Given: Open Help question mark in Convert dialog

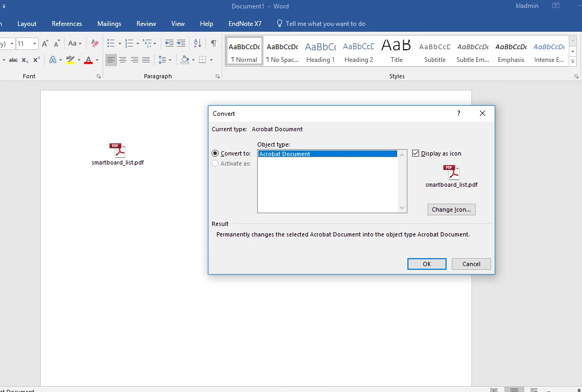Looking at the screenshot, I should point(459,113).
